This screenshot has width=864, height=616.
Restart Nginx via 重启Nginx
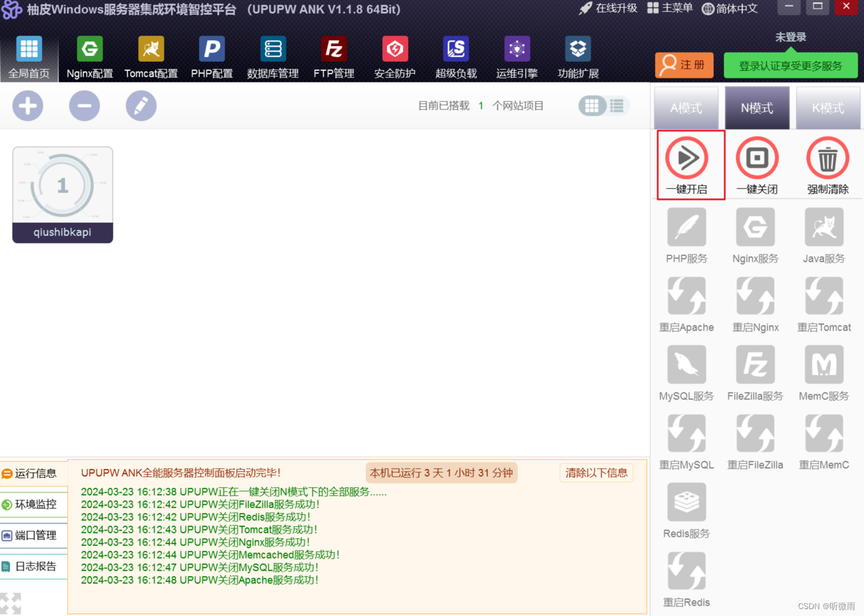(x=755, y=304)
